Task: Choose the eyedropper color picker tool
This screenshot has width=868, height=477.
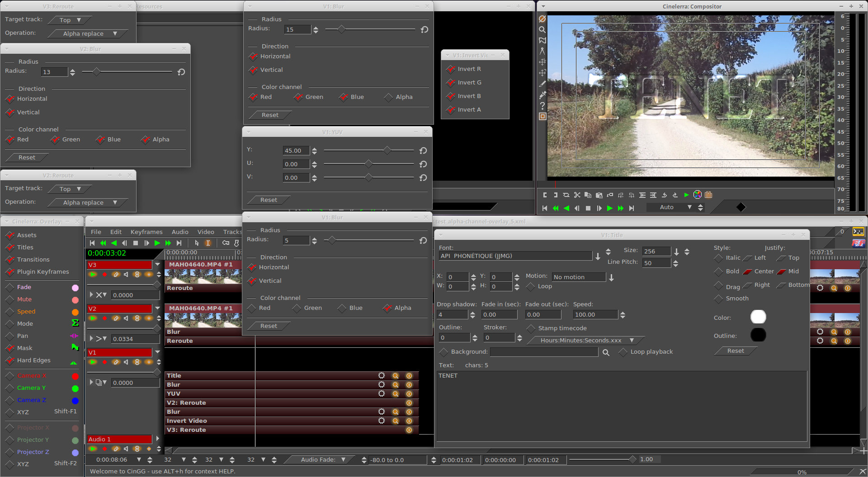Action: [x=542, y=95]
